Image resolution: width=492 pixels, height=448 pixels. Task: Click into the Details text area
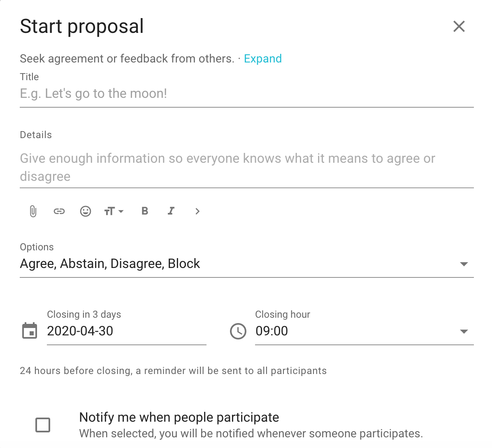(247, 167)
